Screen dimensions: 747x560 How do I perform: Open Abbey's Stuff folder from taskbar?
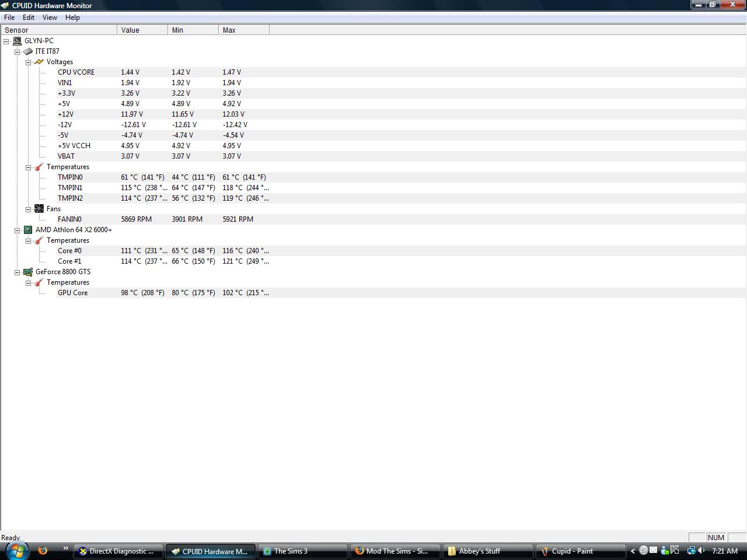[x=487, y=551]
